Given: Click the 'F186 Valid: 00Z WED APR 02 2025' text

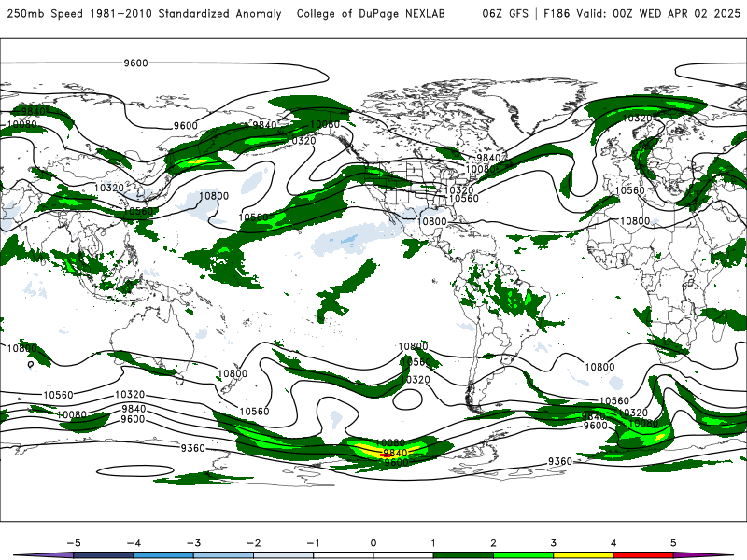Looking at the screenshot, I should (641, 14).
